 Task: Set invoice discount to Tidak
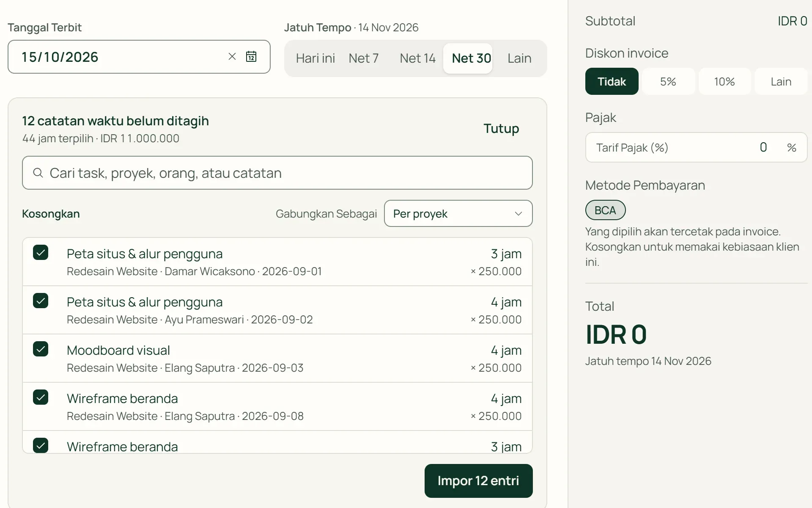612,81
